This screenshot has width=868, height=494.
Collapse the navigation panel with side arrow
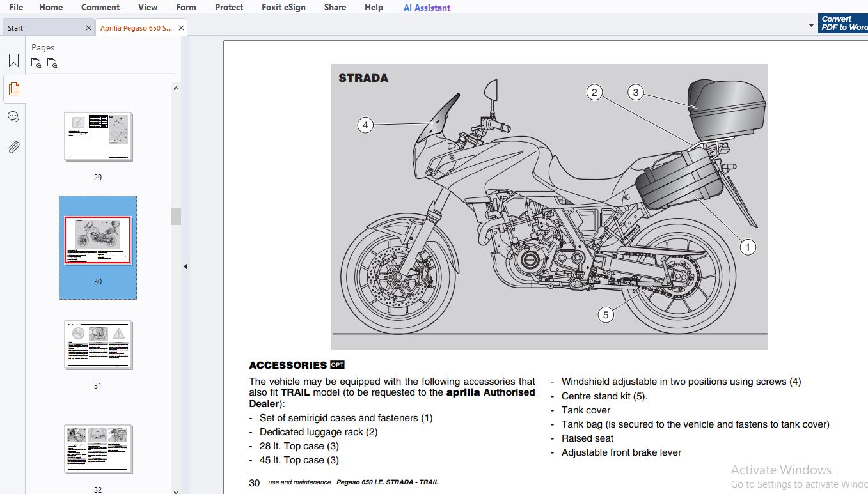pos(185,266)
